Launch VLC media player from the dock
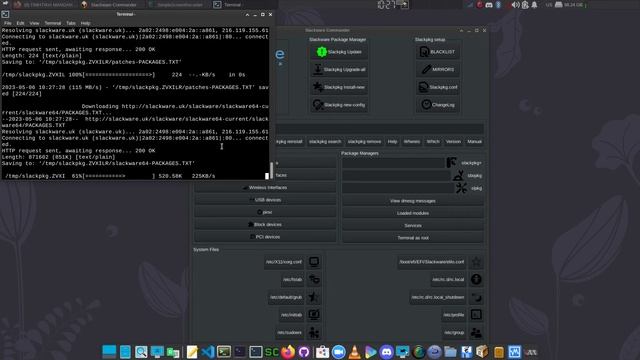 pyautogui.click(x=355, y=352)
